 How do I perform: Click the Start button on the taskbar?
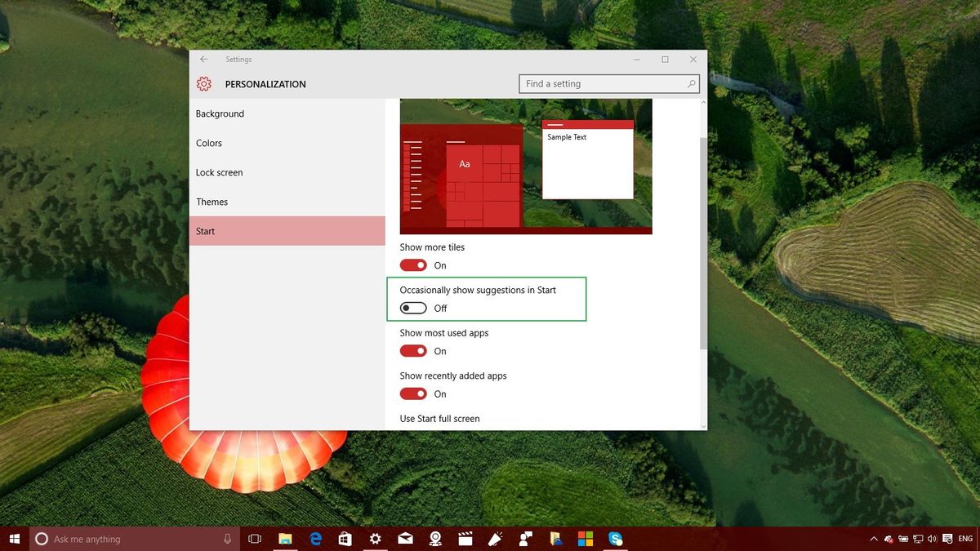(x=15, y=539)
